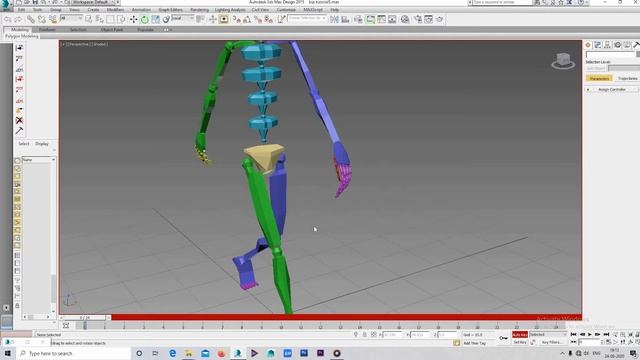Click the Undo arrow icon

[x=8, y=19]
